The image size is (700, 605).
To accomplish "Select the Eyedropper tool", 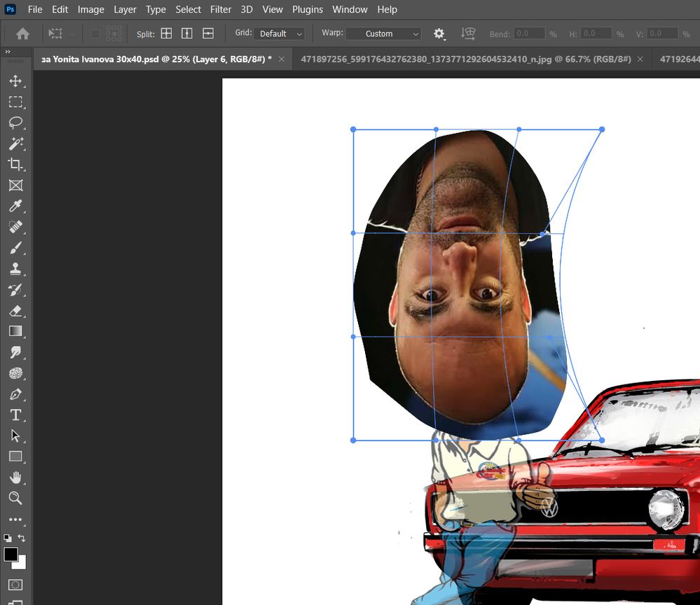I will [x=15, y=206].
